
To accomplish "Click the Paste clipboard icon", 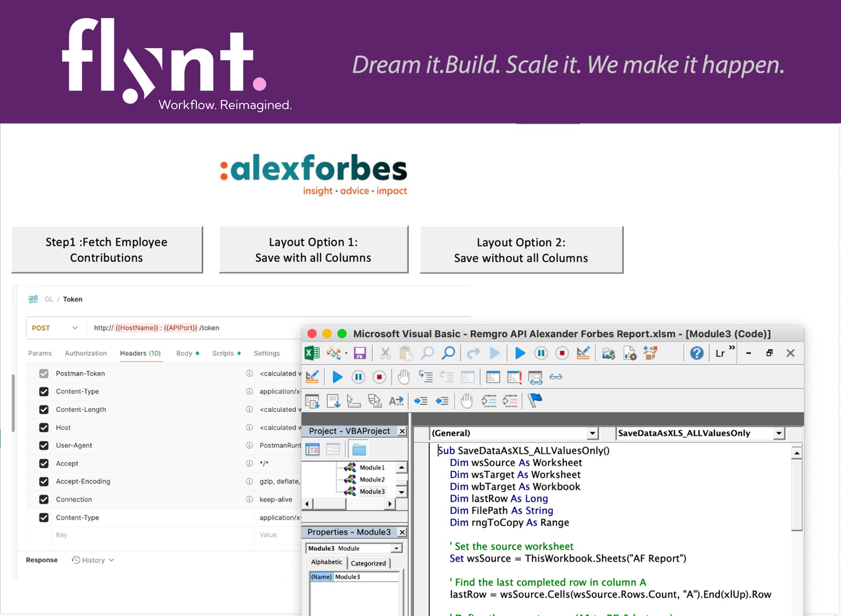I will coord(406,353).
